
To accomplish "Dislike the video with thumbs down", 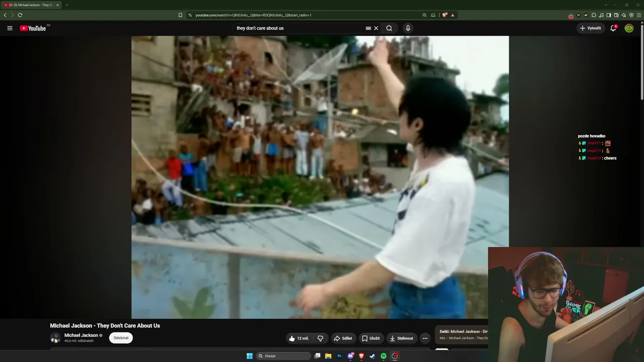I will pos(320,338).
